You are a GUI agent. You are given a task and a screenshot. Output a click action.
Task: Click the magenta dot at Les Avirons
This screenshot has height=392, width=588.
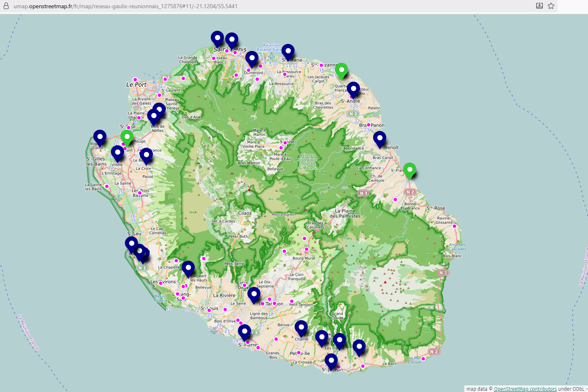pos(161,283)
